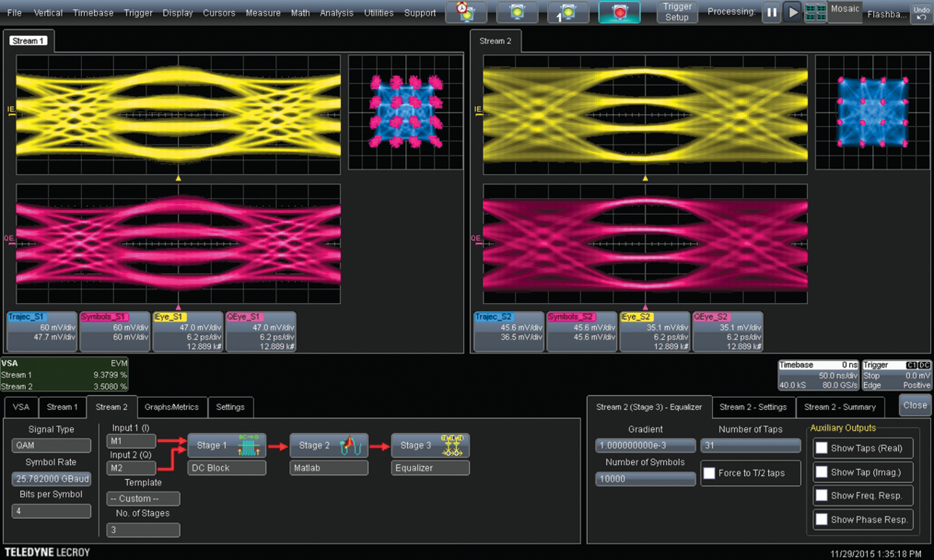934x560 pixels.
Task: Click the Single trigger mode icon
Action: [568, 12]
